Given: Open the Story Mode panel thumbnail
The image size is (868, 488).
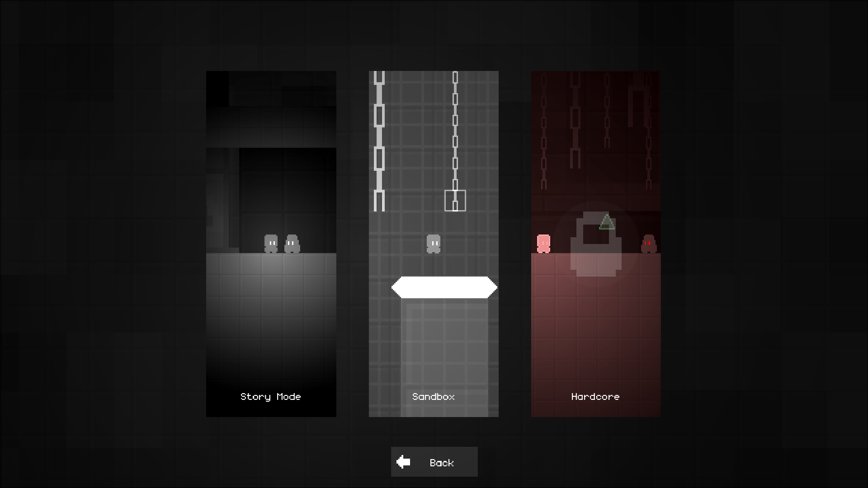Looking at the screenshot, I should pos(271,244).
